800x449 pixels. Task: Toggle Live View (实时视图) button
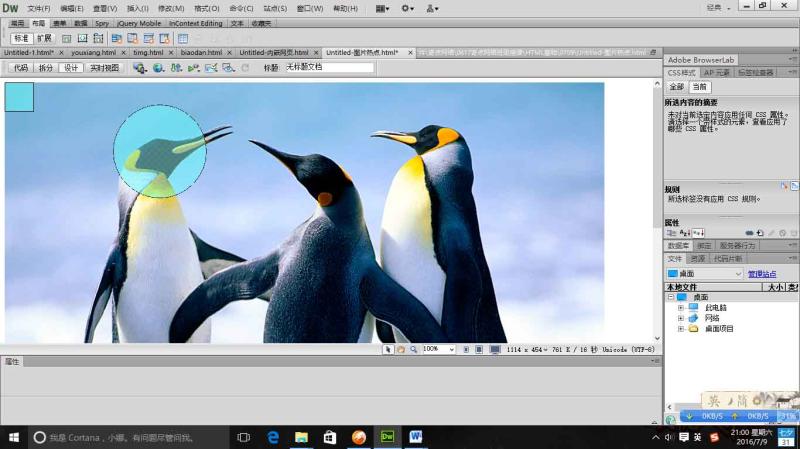(x=103, y=68)
